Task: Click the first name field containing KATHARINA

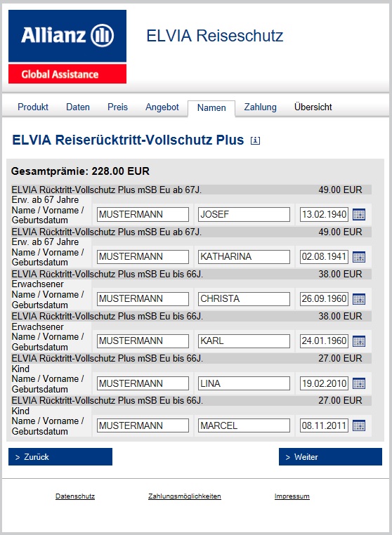Action: (x=244, y=256)
